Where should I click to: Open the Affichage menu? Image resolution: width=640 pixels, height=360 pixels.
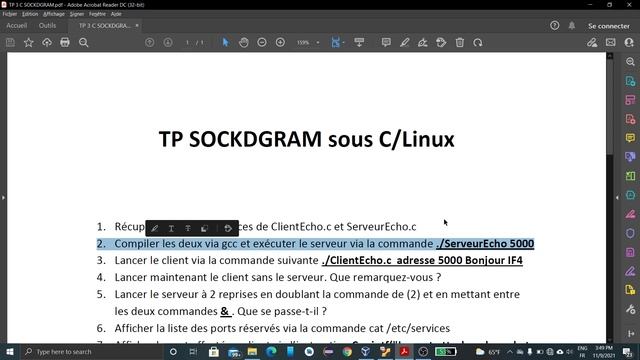point(54,14)
